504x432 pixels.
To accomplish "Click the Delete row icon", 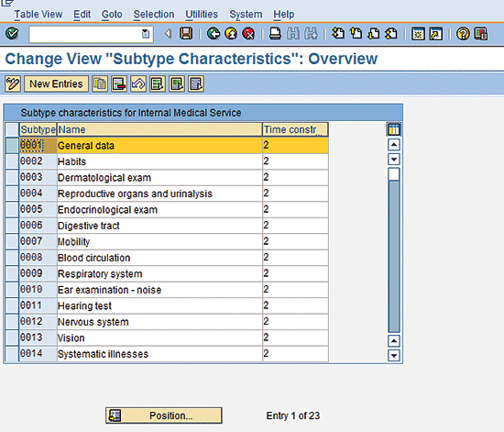I will 119,84.
